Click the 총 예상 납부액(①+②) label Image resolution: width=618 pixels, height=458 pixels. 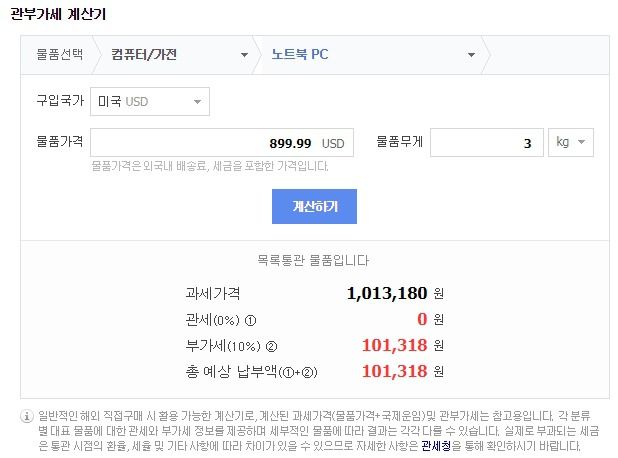(251, 372)
